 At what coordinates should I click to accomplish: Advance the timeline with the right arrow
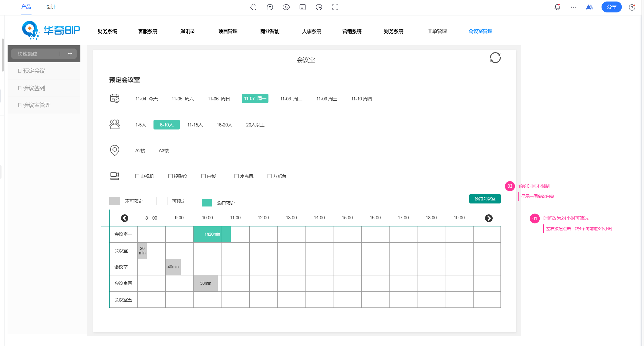(489, 218)
